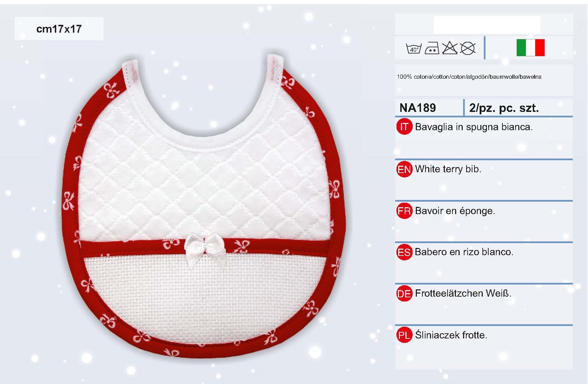Click the 2/pz. pc. szt. quantity text
This screenshot has height=384, width=588.
click(504, 108)
